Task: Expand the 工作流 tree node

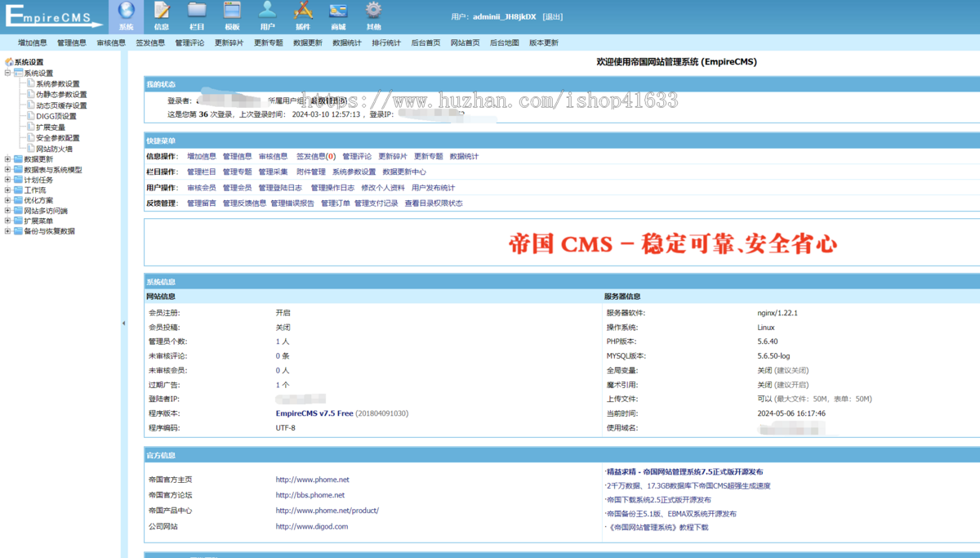Action: click(8, 190)
